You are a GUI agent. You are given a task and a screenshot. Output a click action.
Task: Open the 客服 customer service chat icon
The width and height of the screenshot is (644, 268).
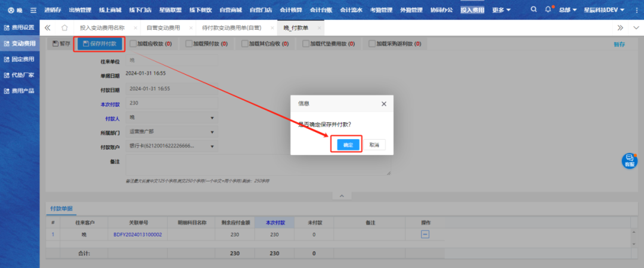pos(629,160)
